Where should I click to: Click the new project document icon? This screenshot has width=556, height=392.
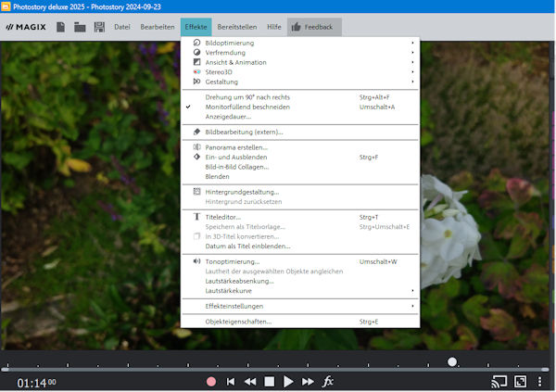click(x=60, y=27)
